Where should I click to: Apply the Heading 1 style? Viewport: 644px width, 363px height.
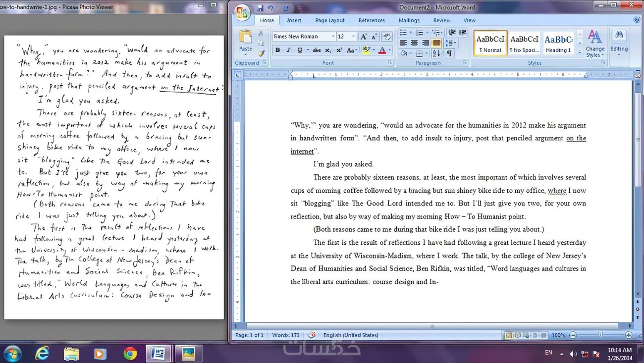tap(558, 44)
